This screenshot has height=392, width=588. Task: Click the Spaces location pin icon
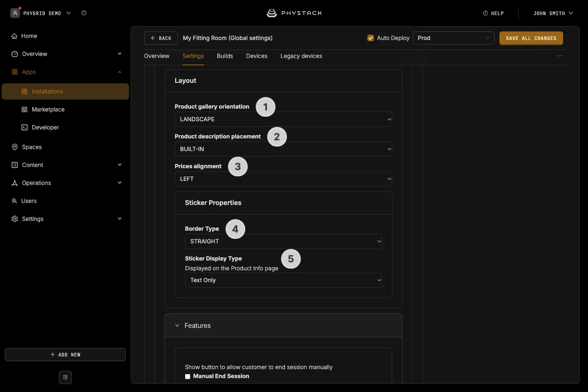[x=15, y=147]
